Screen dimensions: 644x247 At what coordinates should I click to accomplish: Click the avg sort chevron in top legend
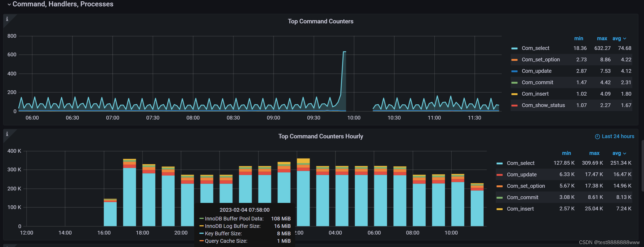click(x=625, y=39)
